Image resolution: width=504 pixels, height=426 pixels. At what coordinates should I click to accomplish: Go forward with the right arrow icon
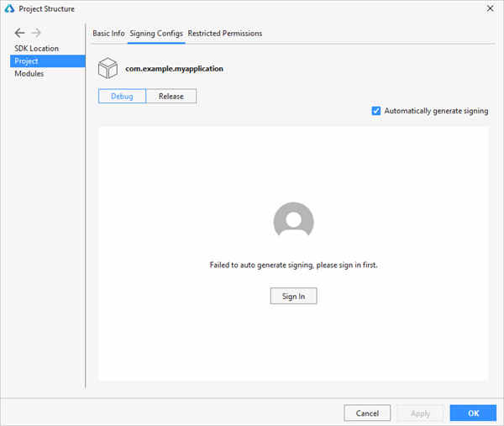[x=36, y=33]
